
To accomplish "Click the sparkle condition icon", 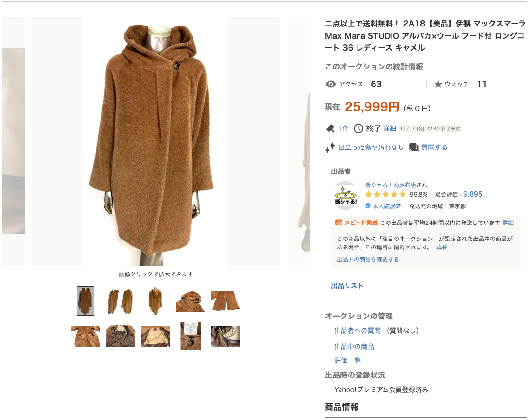I will pos(330,147).
